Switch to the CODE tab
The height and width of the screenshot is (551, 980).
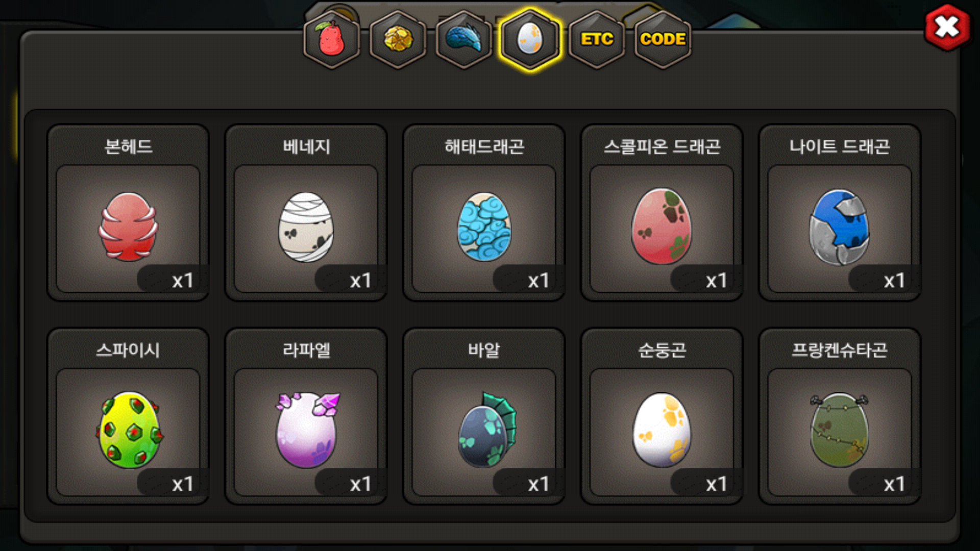tap(663, 39)
